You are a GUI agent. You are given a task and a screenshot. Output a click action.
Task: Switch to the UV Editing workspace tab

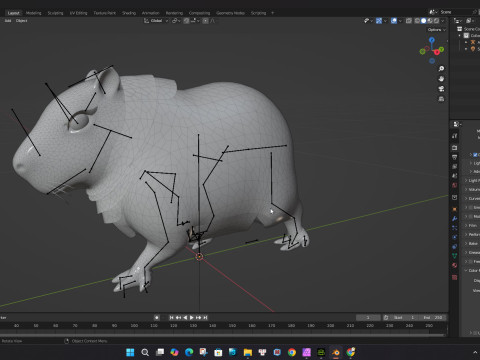(x=78, y=13)
